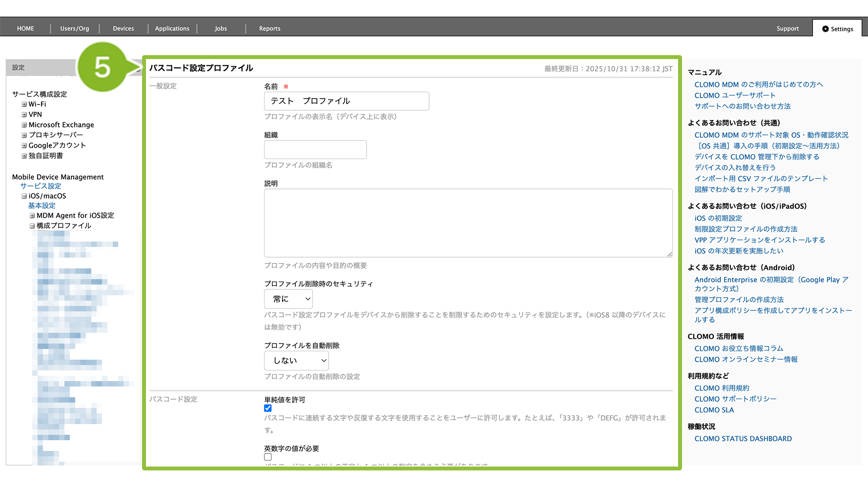Expand the Wi-Fi tree node icon
The width and height of the screenshot is (868, 488).
tap(24, 104)
